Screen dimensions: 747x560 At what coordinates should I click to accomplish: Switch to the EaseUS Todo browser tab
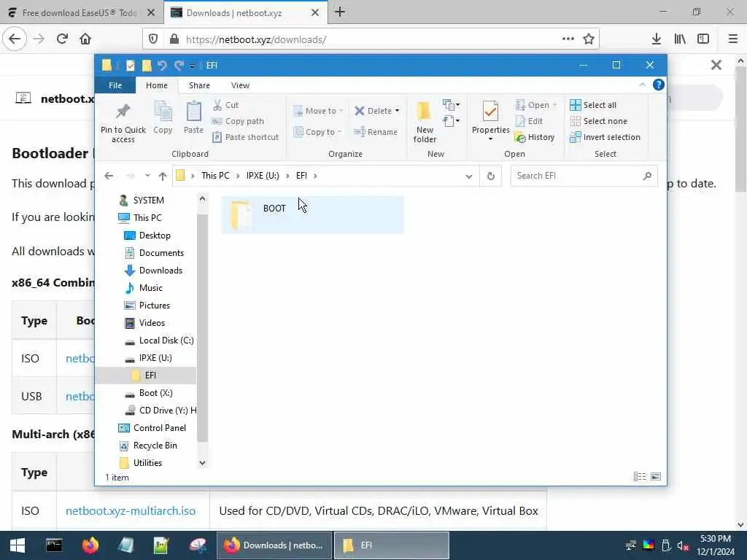(x=82, y=12)
